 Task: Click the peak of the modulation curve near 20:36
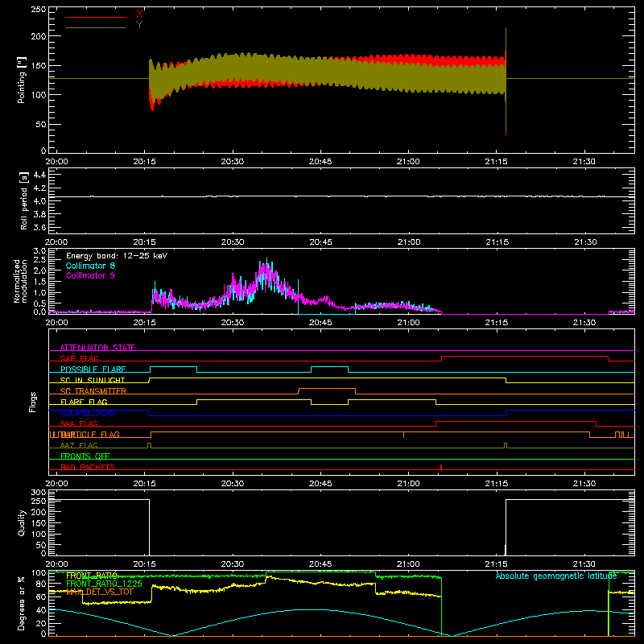coord(266,260)
